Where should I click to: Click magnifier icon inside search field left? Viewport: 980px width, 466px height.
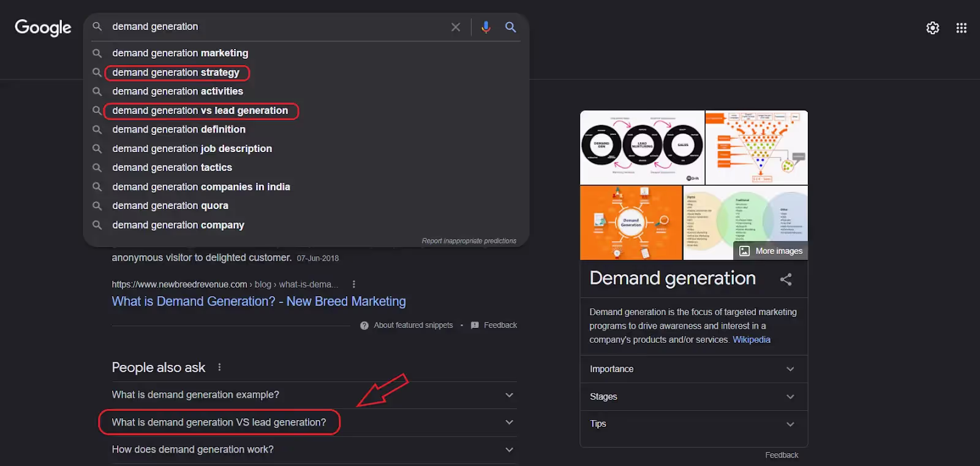coord(97,26)
